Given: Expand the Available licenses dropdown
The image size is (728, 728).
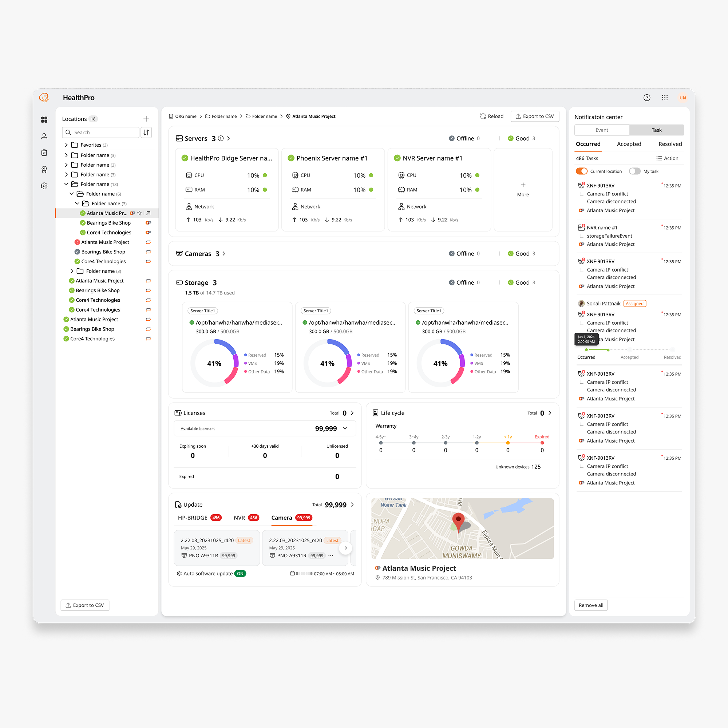Looking at the screenshot, I should 345,428.
